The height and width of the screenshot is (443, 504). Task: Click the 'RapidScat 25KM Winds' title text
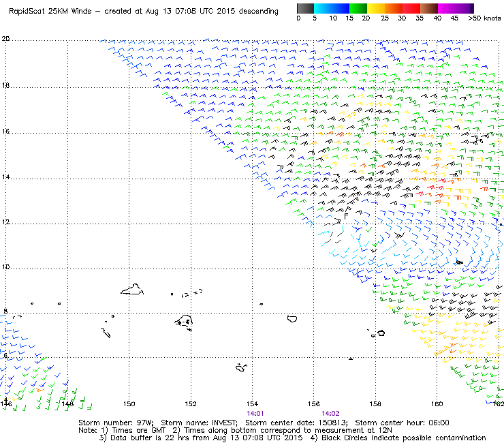tap(50, 12)
